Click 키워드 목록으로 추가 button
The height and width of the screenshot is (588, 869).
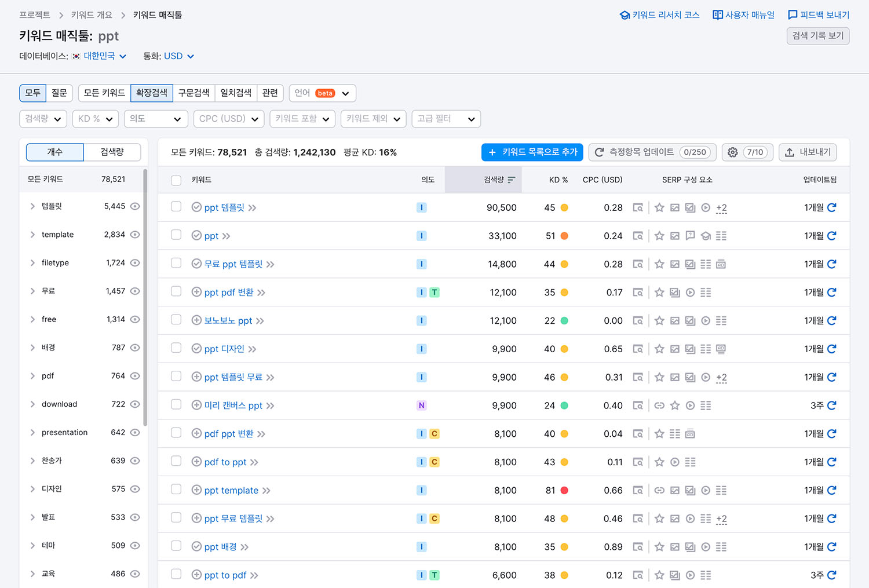[534, 152]
